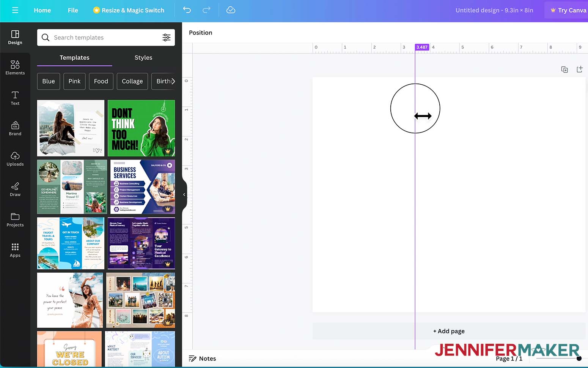The height and width of the screenshot is (368, 588).
Task: Open the Uploads panel
Action: point(15,159)
